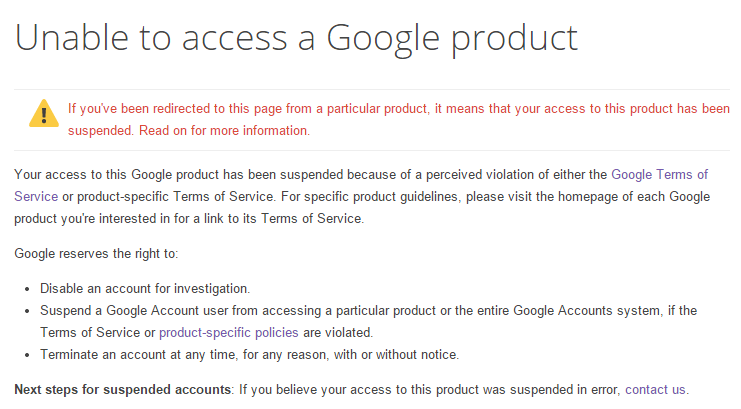Screen dimensions: 741x409
Task: Click the 'Terminate an account at any time' list item
Action: coord(250,355)
